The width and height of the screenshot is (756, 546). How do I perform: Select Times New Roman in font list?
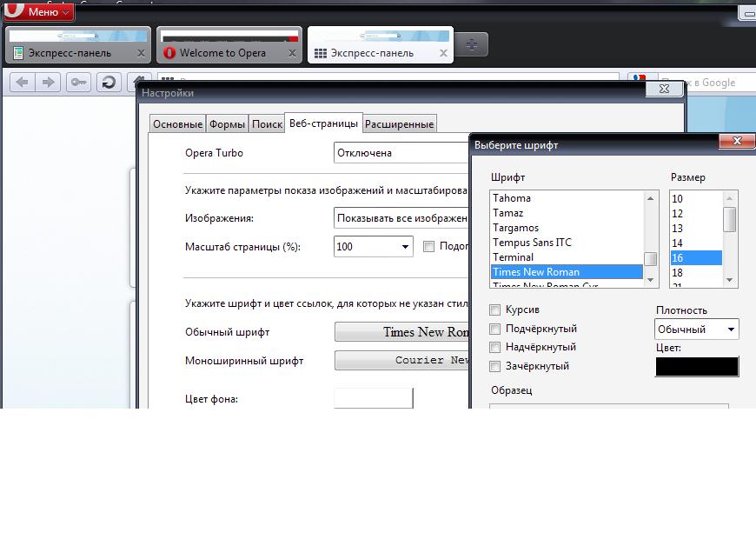567,271
